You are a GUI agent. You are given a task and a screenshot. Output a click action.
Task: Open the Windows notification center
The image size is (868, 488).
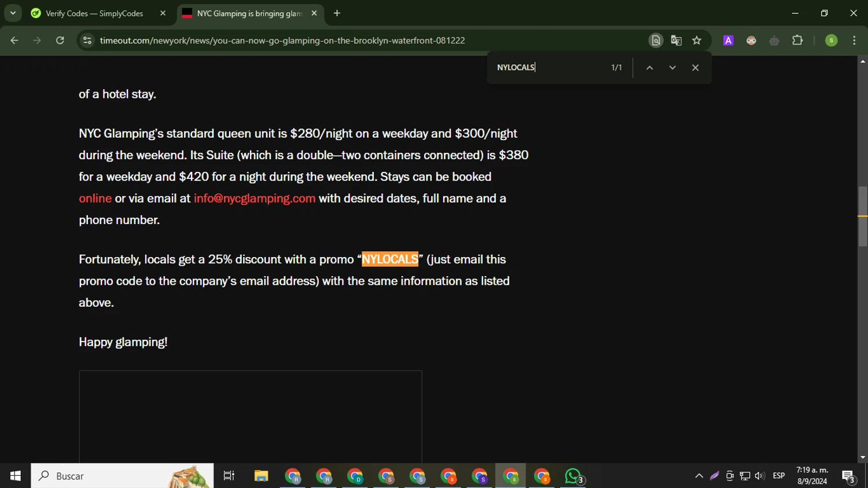pos(848,476)
